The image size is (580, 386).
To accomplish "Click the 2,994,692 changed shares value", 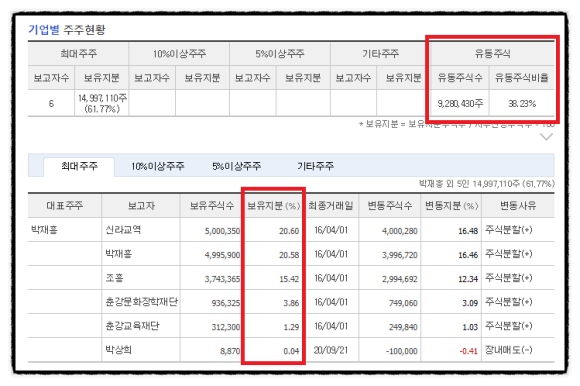I will coord(399,279).
